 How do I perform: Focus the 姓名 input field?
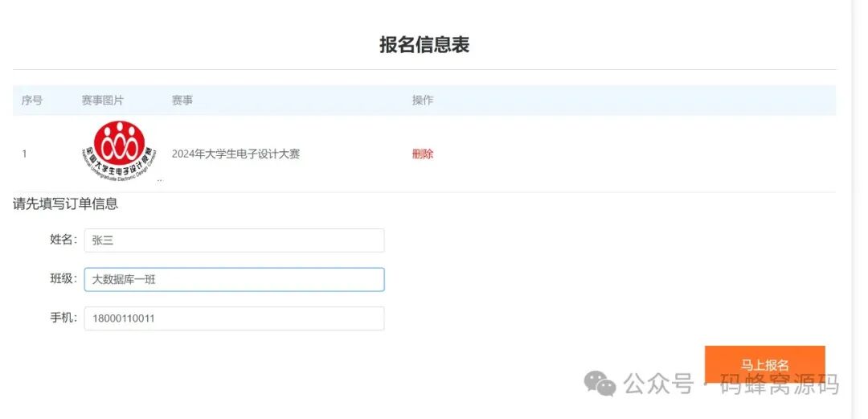(234, 240)
